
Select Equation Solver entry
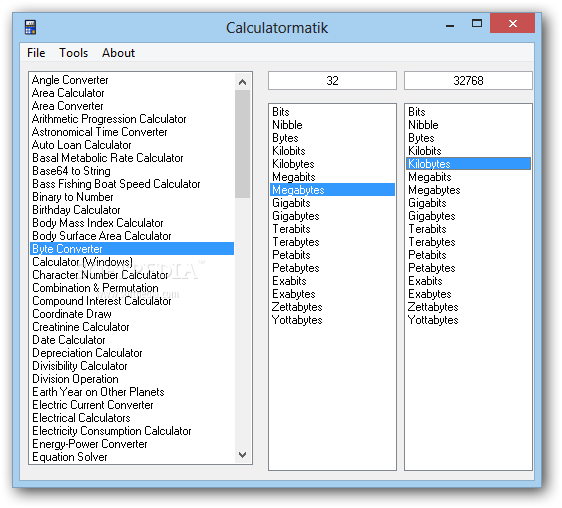[x=132, y=457]
